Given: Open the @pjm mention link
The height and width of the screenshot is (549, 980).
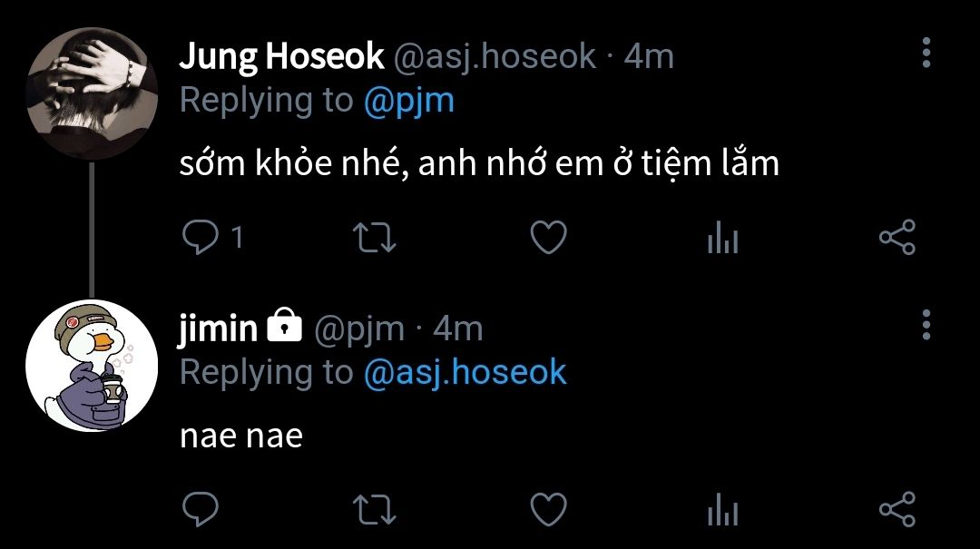Looking at the screenshot, I should [408, 101].
